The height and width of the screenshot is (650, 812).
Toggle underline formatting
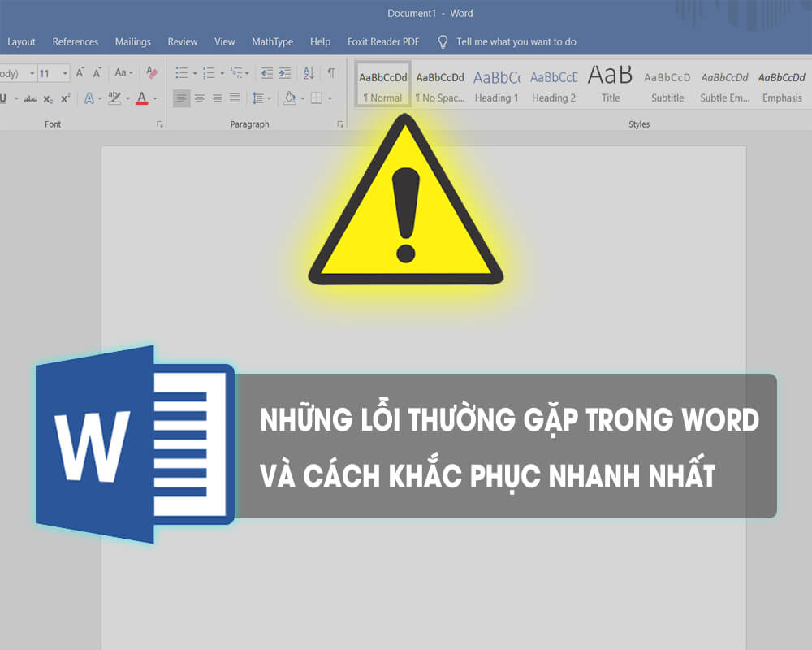[x=3, y=98]
